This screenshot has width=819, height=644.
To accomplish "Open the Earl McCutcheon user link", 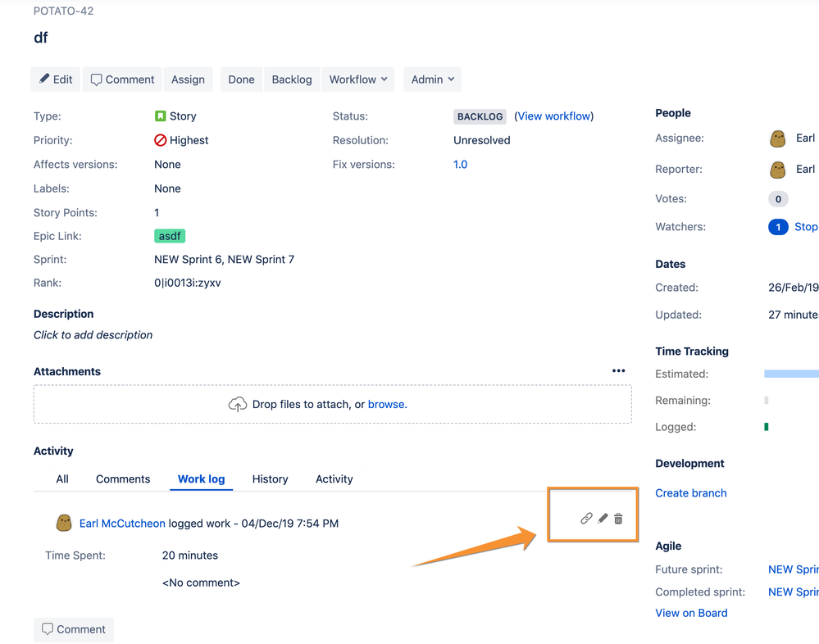I will 122,523.
